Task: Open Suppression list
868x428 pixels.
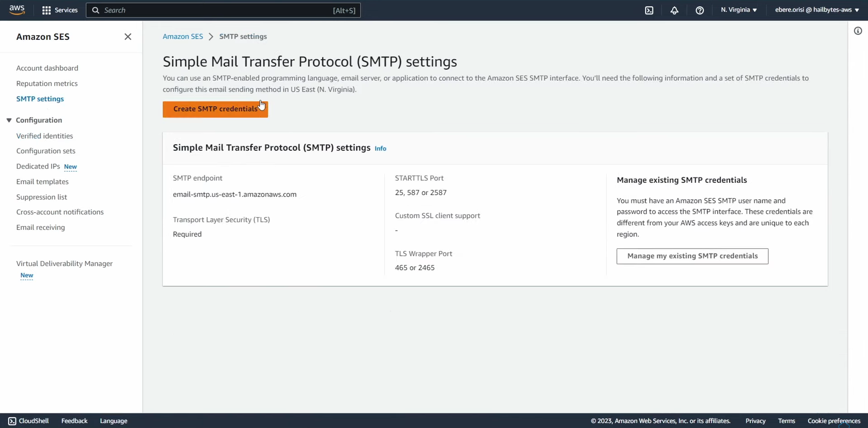Action: [42, 197]
